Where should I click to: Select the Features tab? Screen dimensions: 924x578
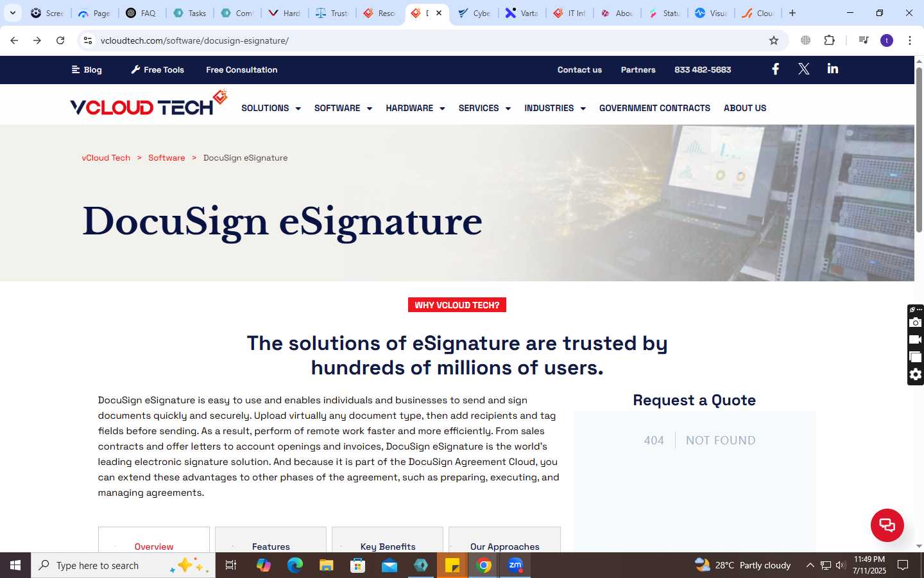pos(271,541)
